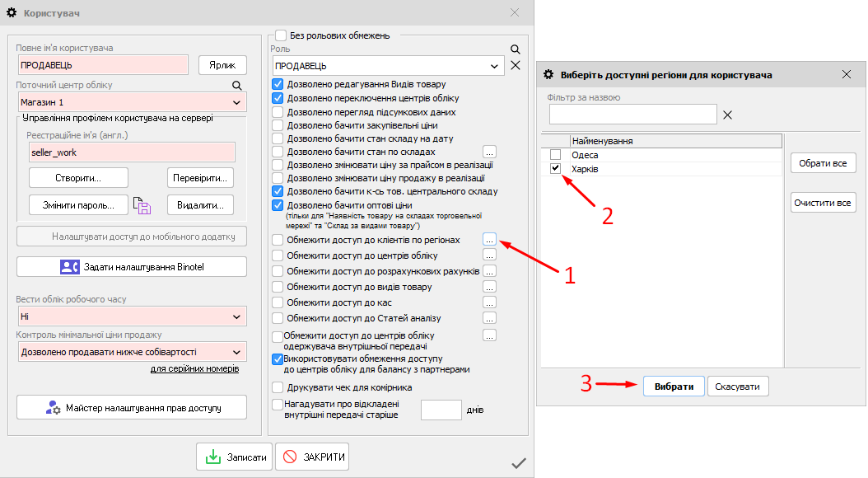Open the ellipsis for Обмежити доступ до клієнтів по регіонах
868x478 pixels.
[489, 240]
